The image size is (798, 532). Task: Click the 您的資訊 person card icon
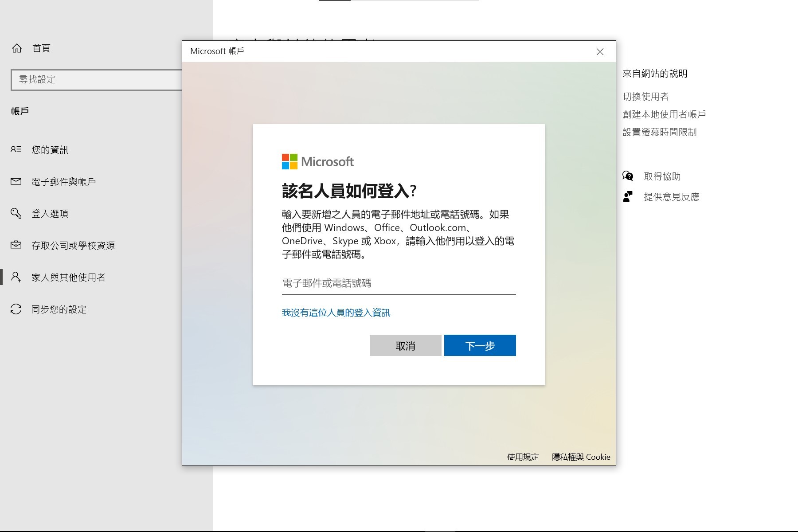(16, 149)
